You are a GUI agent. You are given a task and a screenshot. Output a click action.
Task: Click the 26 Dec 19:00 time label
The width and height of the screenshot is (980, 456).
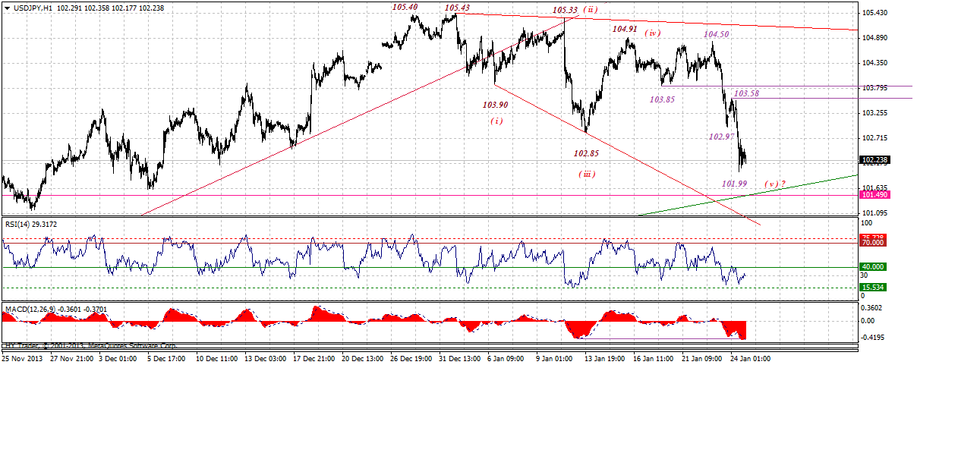coord(412,358)
